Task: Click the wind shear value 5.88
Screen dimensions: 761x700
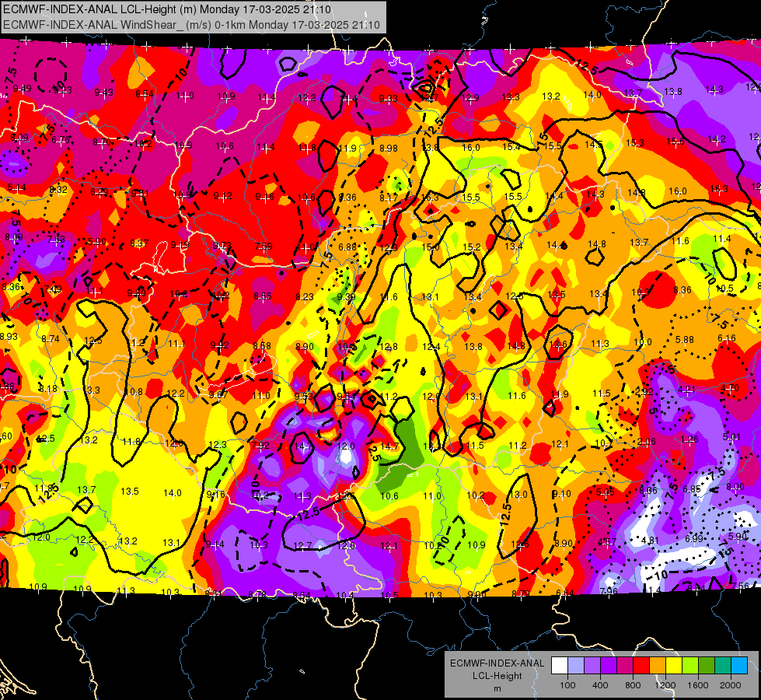Action: point(684,340)
